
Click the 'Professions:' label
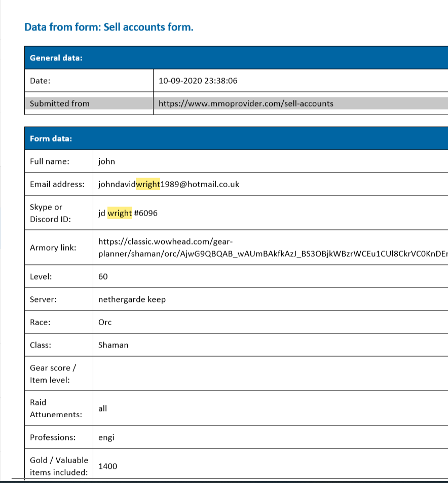point(53,437)
